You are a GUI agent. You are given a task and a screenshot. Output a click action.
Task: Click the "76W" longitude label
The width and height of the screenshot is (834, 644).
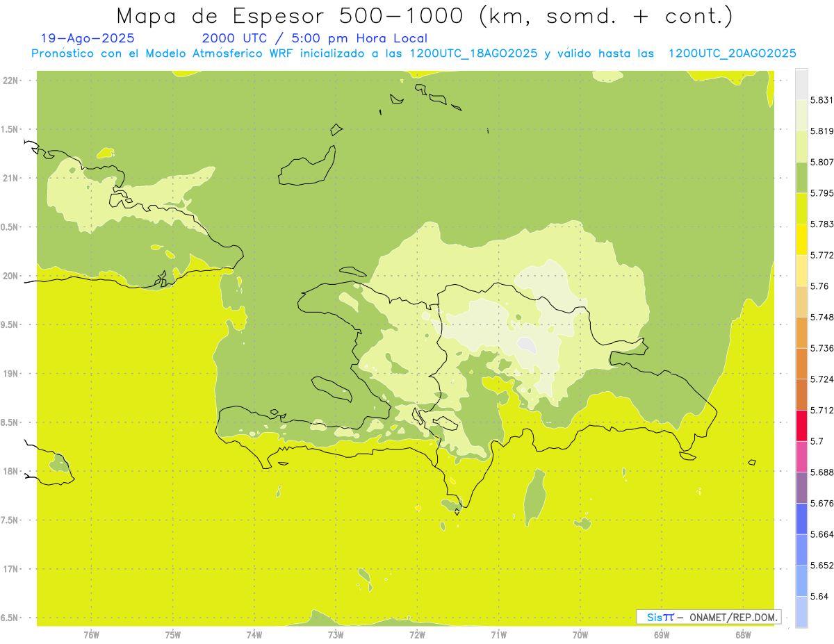[91, 634]
